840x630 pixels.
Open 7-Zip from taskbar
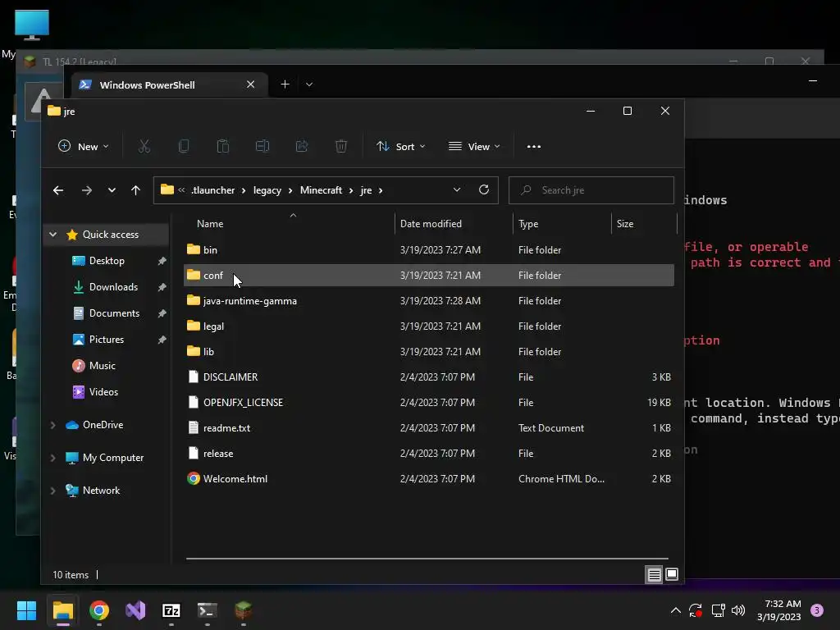[x=171, y=610]
